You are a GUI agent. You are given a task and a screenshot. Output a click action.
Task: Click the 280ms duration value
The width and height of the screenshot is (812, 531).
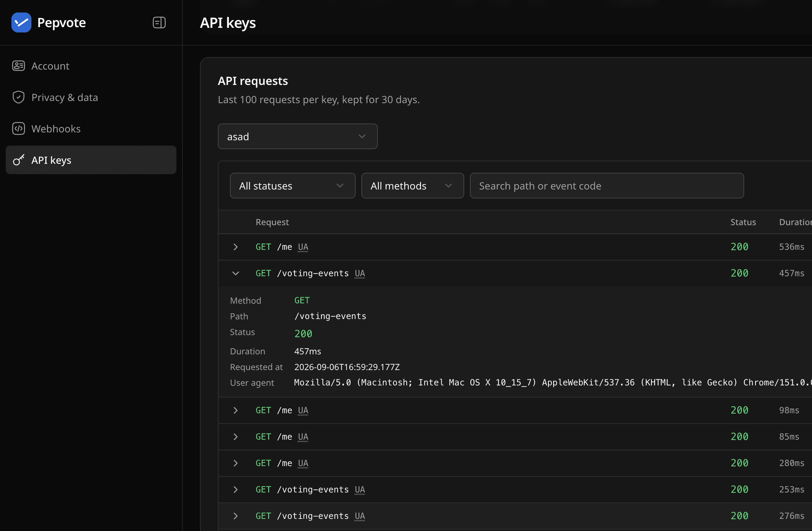[x=792, y=463]
